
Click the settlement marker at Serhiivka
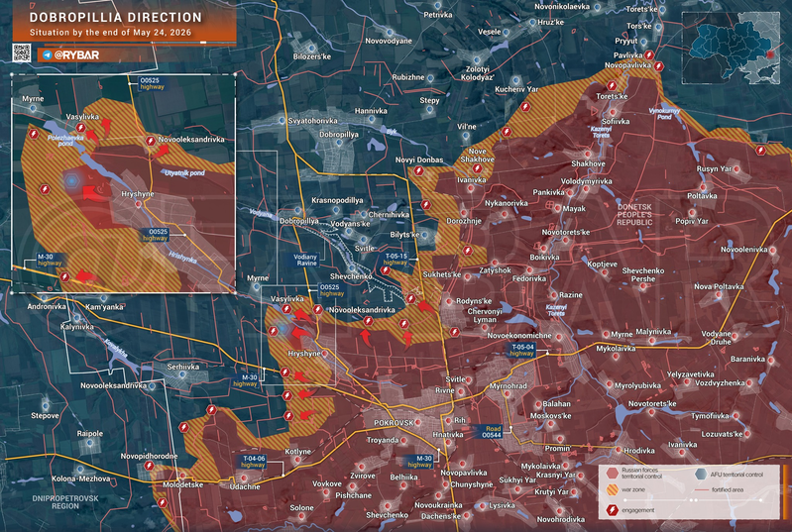coord(182,375)
